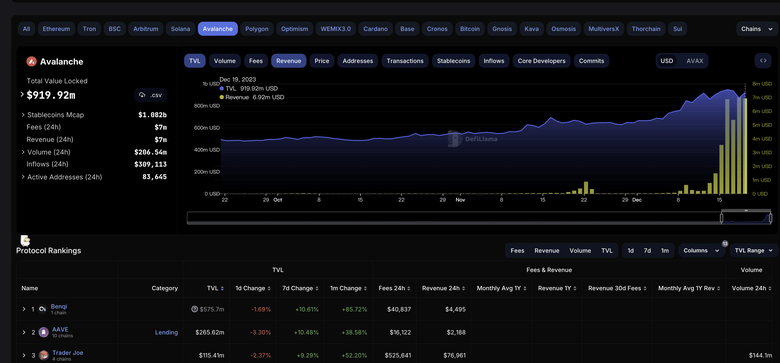Expand the Trader Joe row
Image resolution: width=780 pixels, height=363 pixels.
point(23,355)
